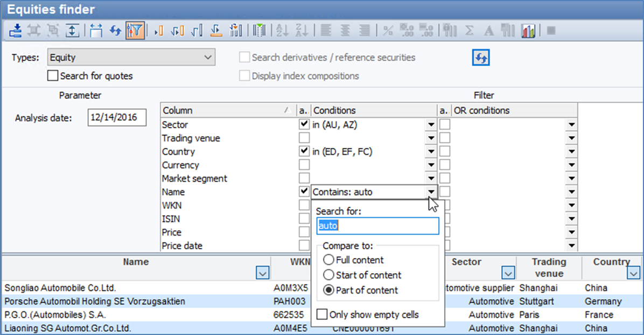
Task: Click the import download toolbar icon
Action: coord(16,31)
